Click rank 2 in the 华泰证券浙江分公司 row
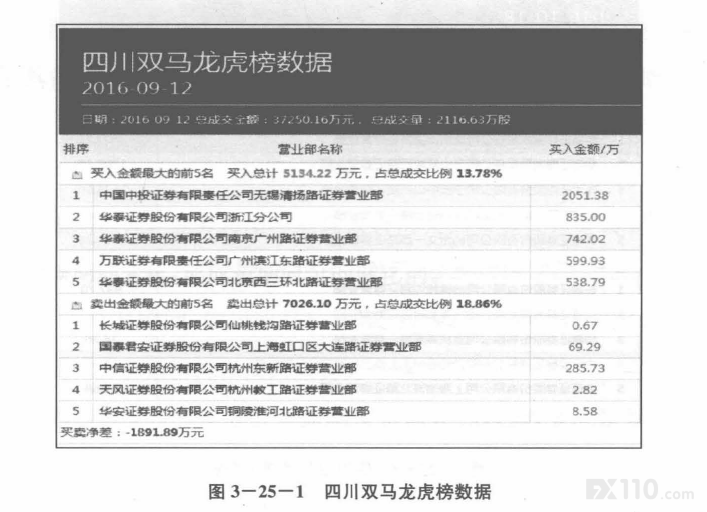This screenshot has width=707, height=512. coord(76,217)
